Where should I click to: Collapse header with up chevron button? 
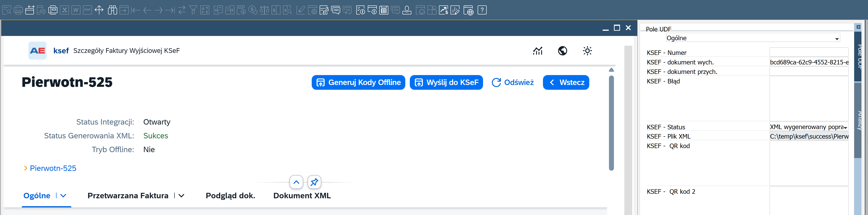pos(296,182)
